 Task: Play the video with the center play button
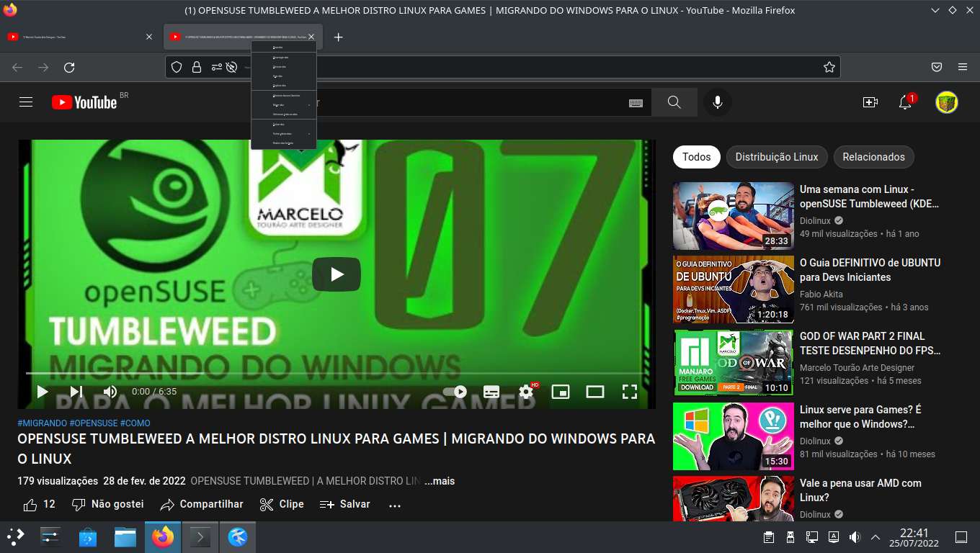337,274
